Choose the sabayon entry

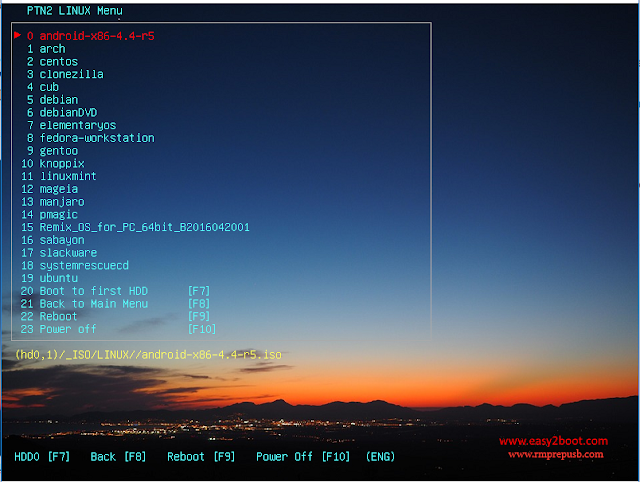pos(53,240)
